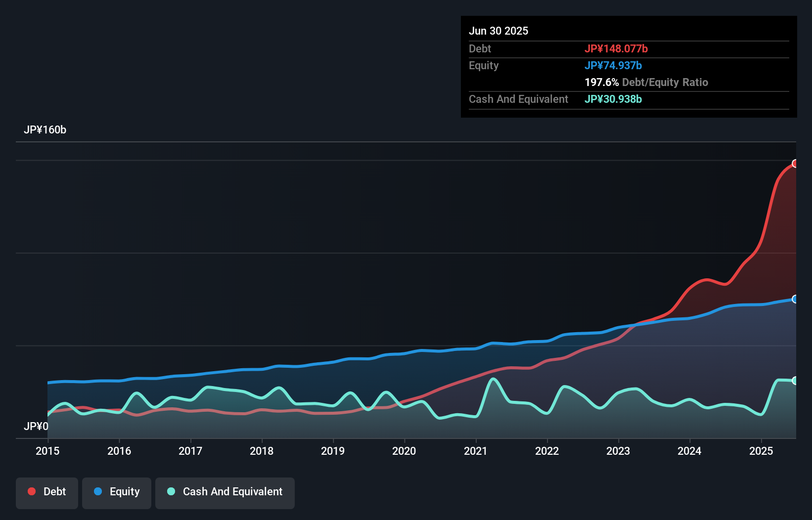
Task: Click the red Debt legend dot
Action: tap(31, 491)
